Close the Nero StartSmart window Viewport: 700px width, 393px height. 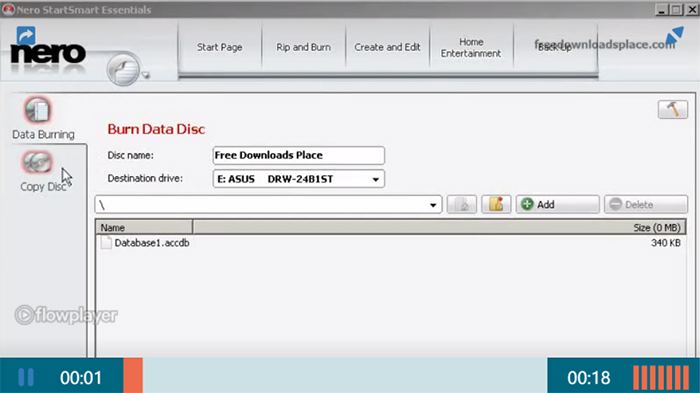pyautogui.click(x=692, y=9)
